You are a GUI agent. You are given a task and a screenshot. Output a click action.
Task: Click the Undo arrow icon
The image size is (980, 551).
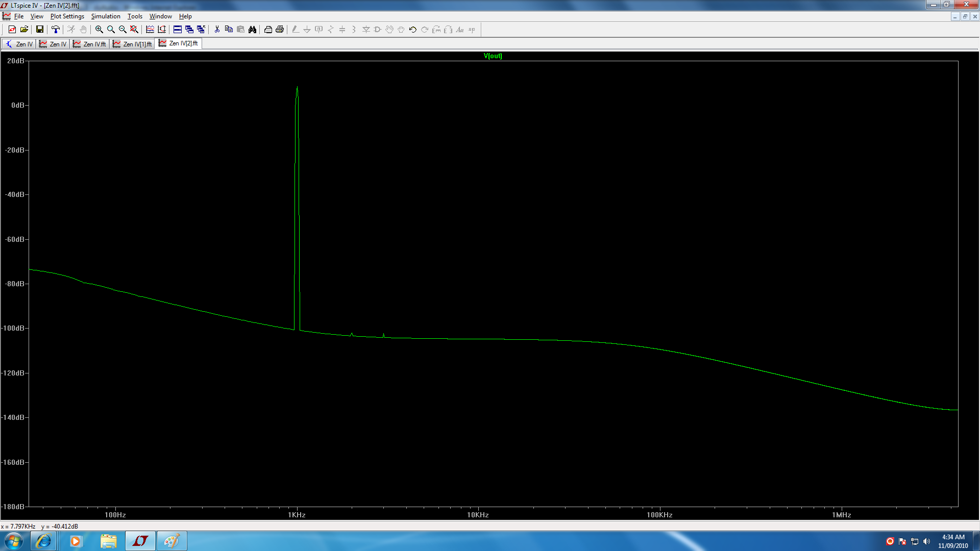pyautogui.click(x=413, y=30)
